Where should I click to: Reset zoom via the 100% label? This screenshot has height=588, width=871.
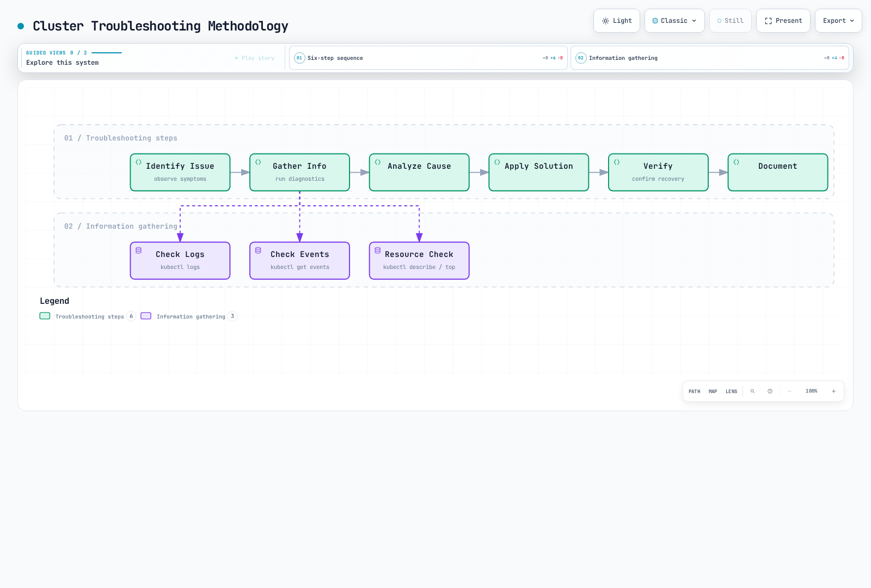812,391
